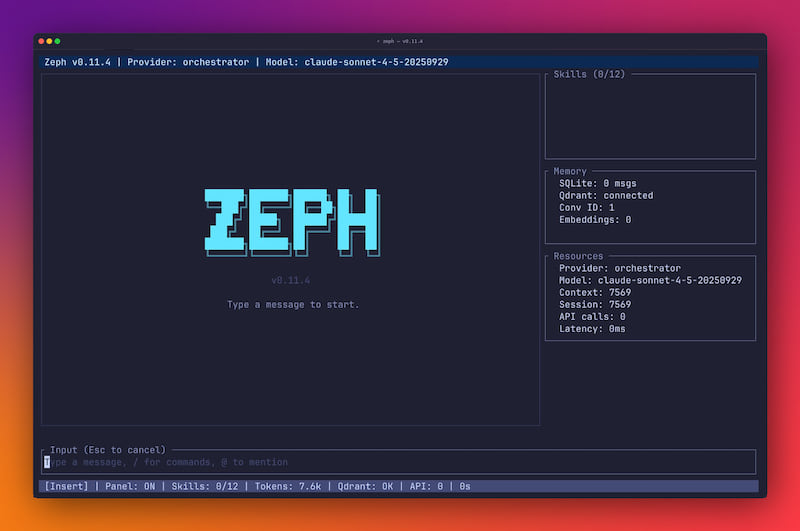
Task: Click the green maximize window button
Action: (58, 41)
